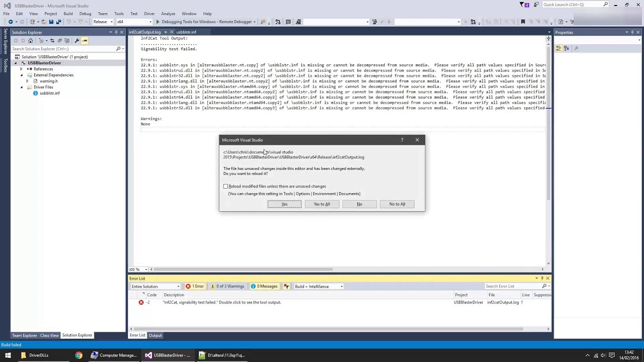Open the x64 platform dropdown
This screenshot has width=644, height=362.
134,22
